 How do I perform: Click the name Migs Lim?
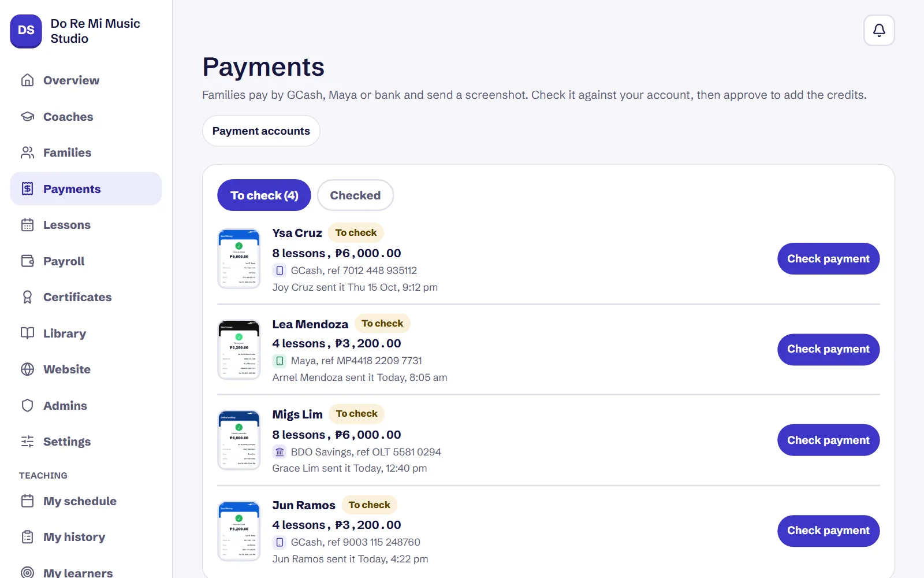(x=297, y=414)
